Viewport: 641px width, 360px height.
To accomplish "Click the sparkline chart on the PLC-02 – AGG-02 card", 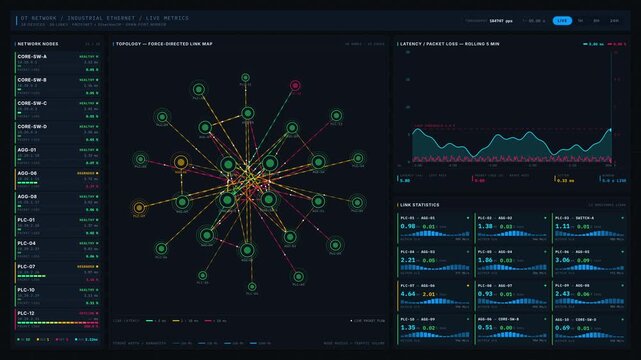I will pos(511,233).
